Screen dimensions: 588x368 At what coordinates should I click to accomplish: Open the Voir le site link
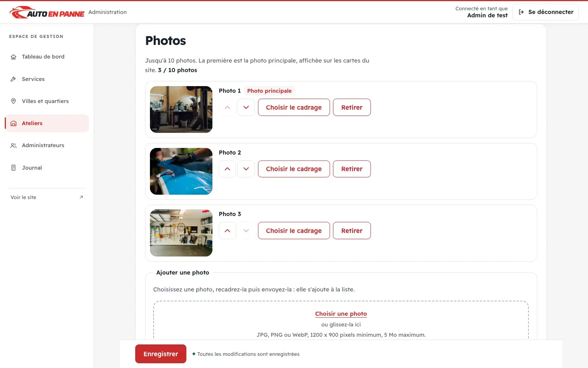pos(47,197)
